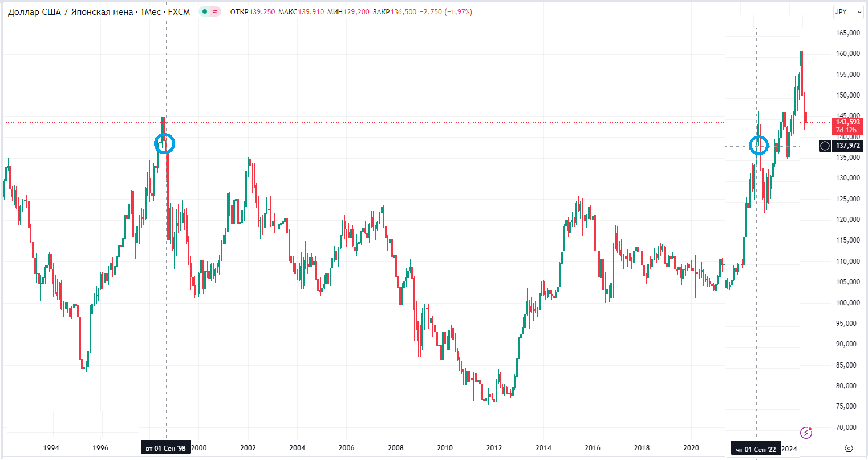Click the change value −2,750 (−1,97%)
The height and width of the screenshot is (460, 868).
pos(446,12)
